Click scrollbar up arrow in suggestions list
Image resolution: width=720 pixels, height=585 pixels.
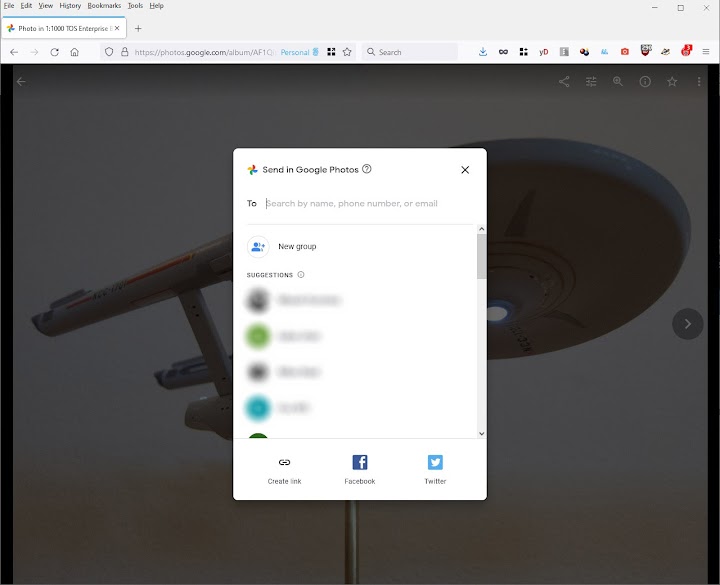pyautogui.click(x=481, y=229)
